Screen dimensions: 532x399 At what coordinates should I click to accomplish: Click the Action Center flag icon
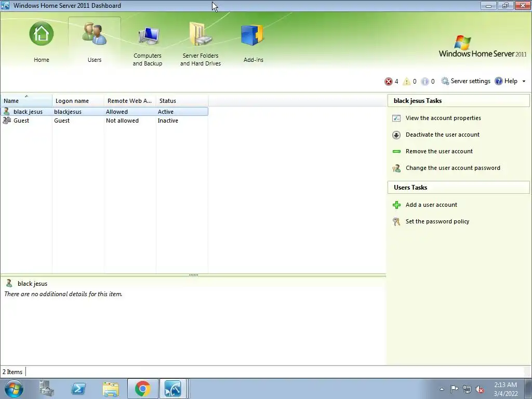click(454, 389)
